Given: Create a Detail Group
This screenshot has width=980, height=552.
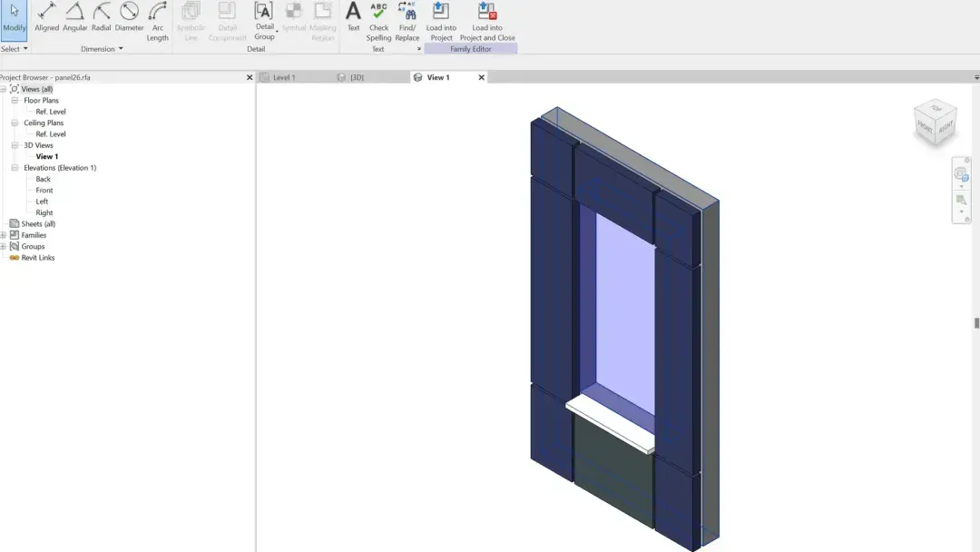Looking at the screenshot, I should 264,18.
